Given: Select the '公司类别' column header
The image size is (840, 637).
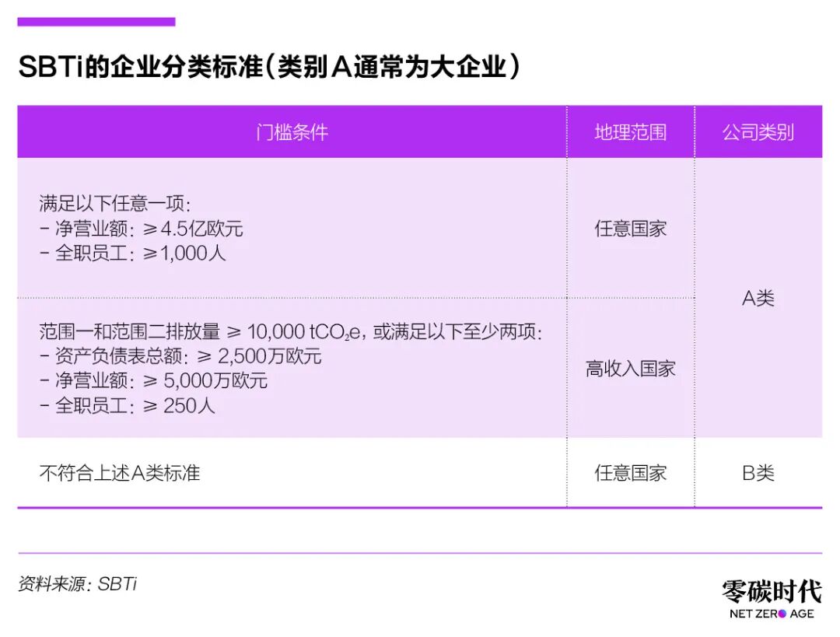Looking at the screenshot, I should [758, 131].
